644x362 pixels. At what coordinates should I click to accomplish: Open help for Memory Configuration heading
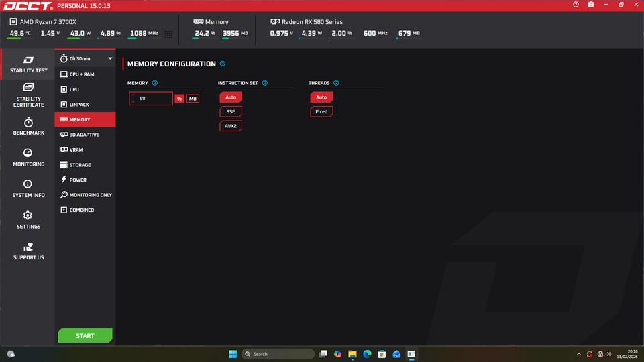pyautogui.click(x=223, y=64)
